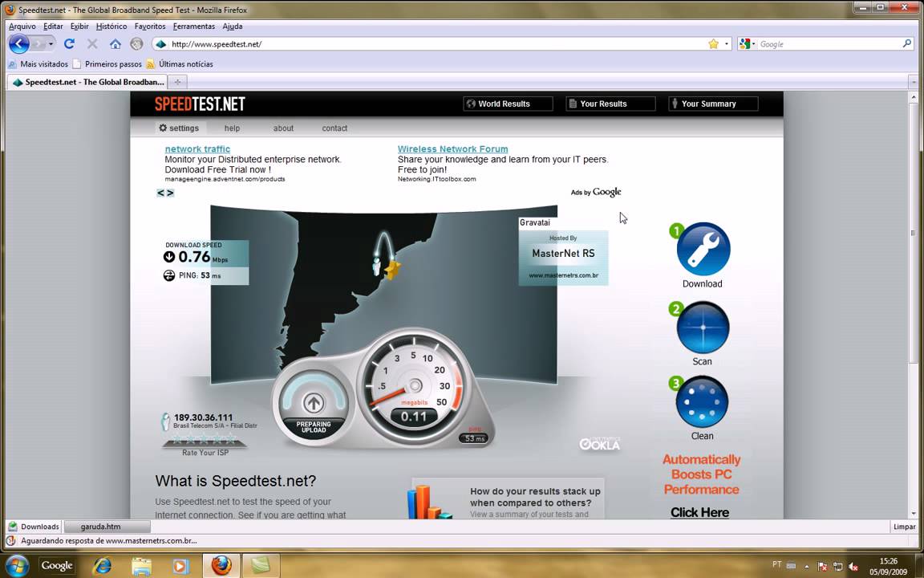Bookmark page with the star icon

(x=714, y=43)
